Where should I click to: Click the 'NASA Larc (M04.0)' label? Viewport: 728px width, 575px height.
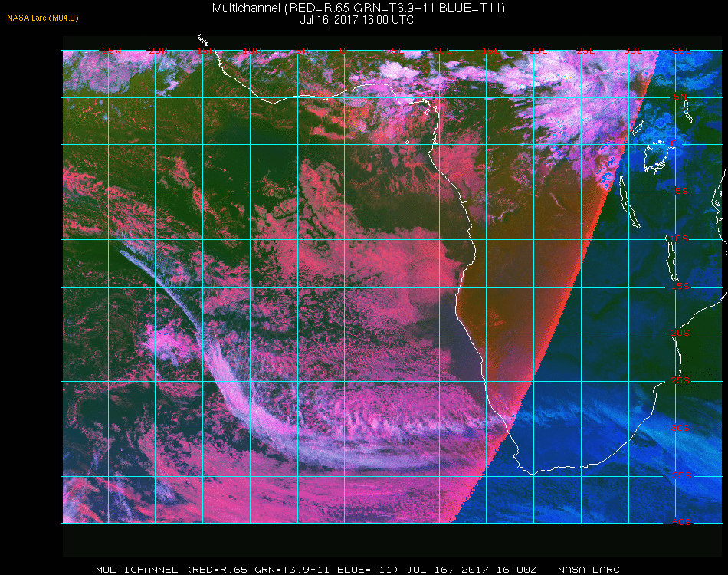click(43, 18)
